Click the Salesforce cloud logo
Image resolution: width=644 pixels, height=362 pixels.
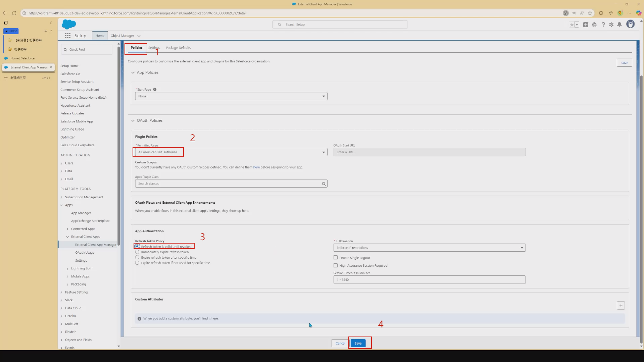tap(69, 24)
